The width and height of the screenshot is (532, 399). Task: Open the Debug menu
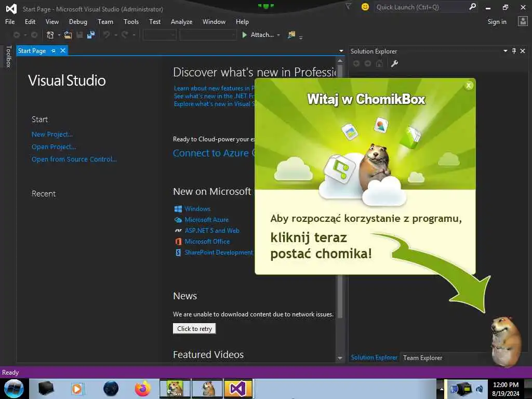click(x=78, y=22)
